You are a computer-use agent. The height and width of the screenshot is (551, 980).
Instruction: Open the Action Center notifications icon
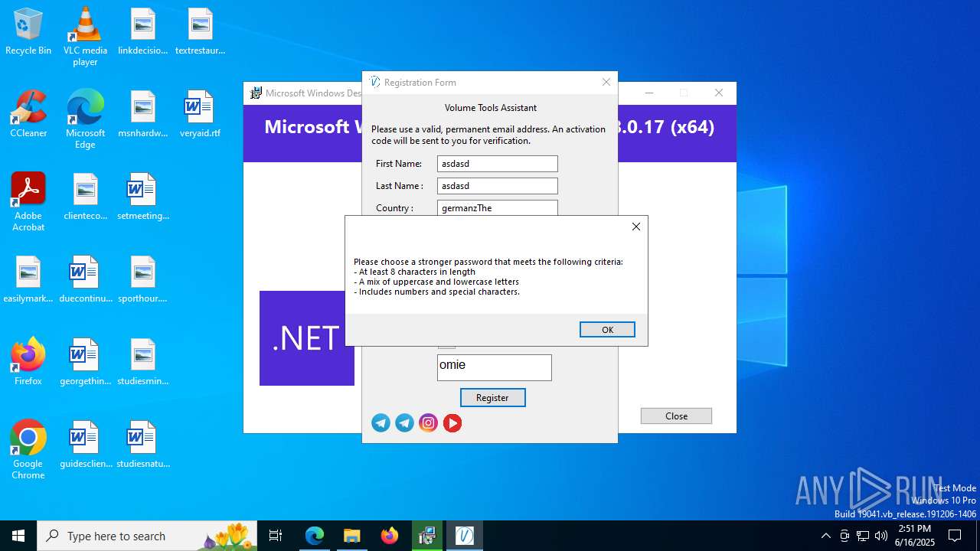click(955, 536)
